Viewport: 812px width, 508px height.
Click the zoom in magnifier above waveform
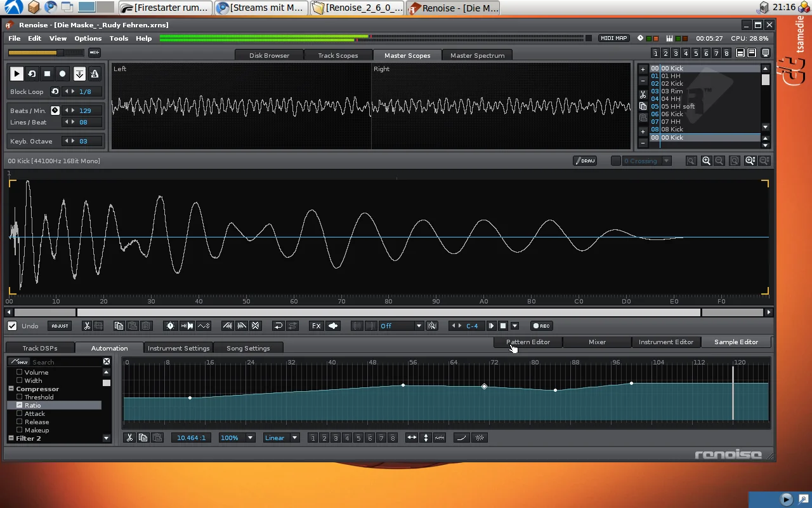point(706,161)
